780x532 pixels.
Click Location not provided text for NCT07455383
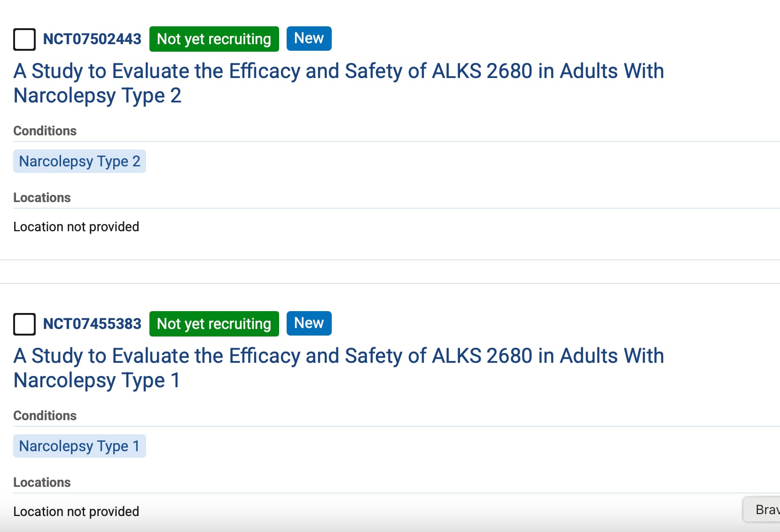pyautogui.click(x=76, y=511)
